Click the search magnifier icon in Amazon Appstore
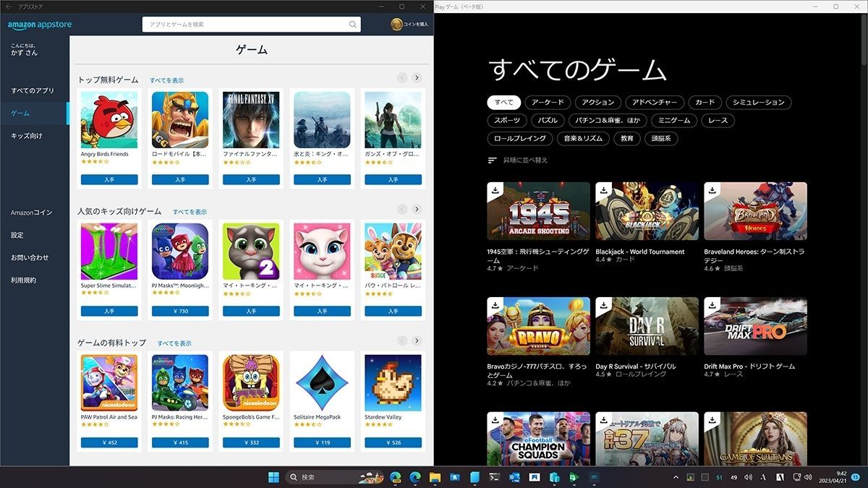 point(353,24)
